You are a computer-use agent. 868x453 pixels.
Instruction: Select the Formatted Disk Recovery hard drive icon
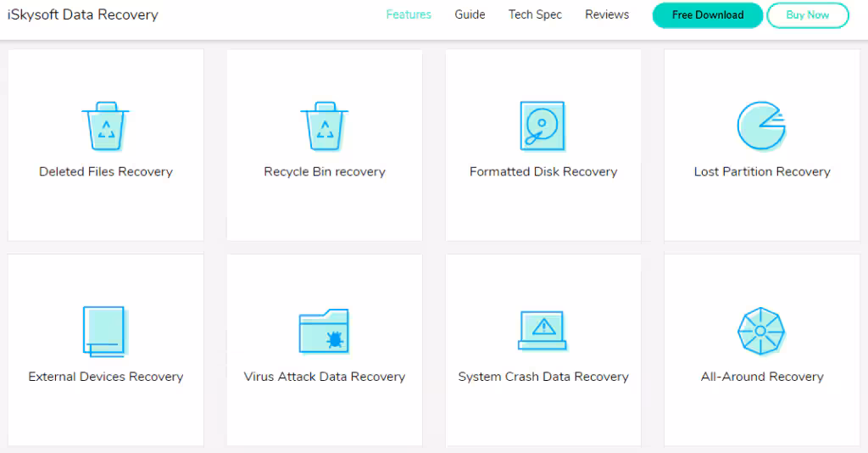tap(542, 126)
